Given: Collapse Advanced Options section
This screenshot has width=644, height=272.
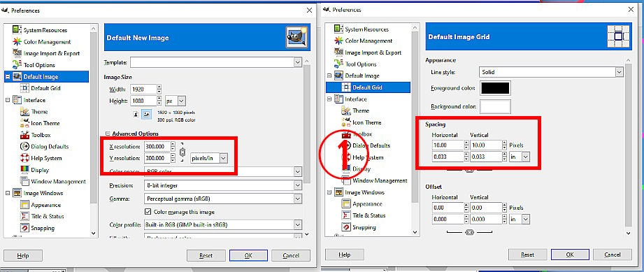Looking at the screenshot, I should pos(108,134).
